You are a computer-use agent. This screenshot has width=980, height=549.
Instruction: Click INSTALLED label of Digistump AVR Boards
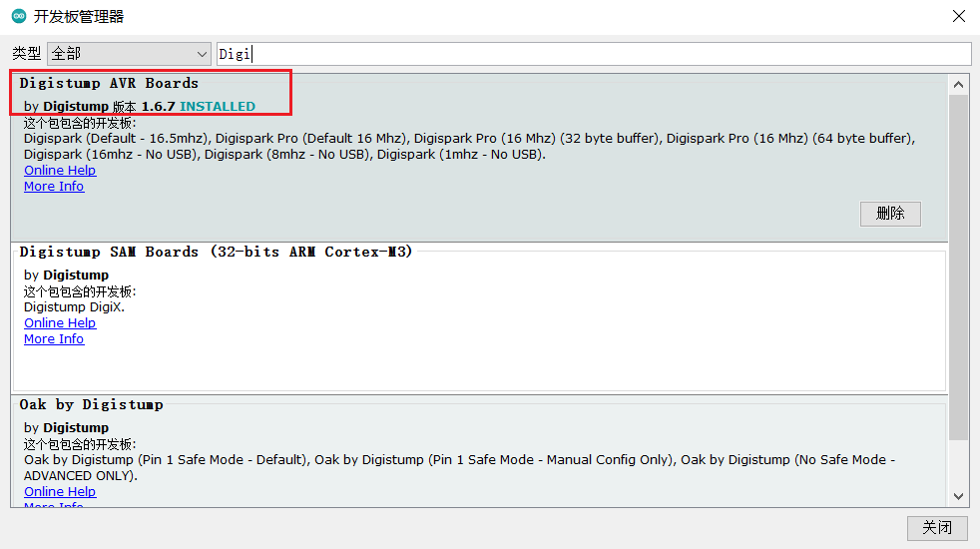tap(218, 106)
